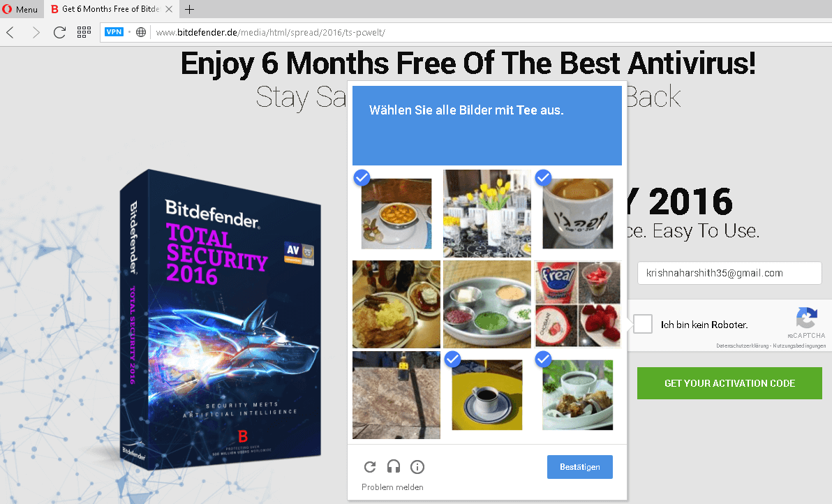Click GET YOUR ACTIVATION CODE button
Screen dimensions: 832x504
pos(729,383)
